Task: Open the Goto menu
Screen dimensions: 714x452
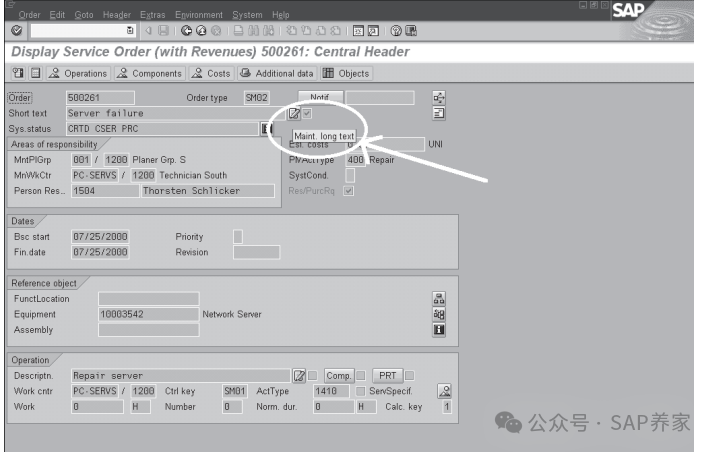Action: pos(84,15)
